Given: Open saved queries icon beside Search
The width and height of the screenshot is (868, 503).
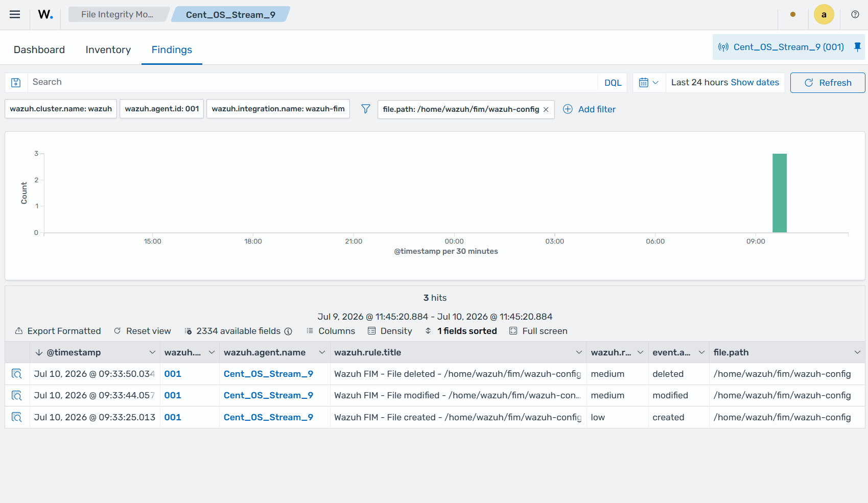Looking at the screenshot, I should pyautogui.click(x=16, y=82).
